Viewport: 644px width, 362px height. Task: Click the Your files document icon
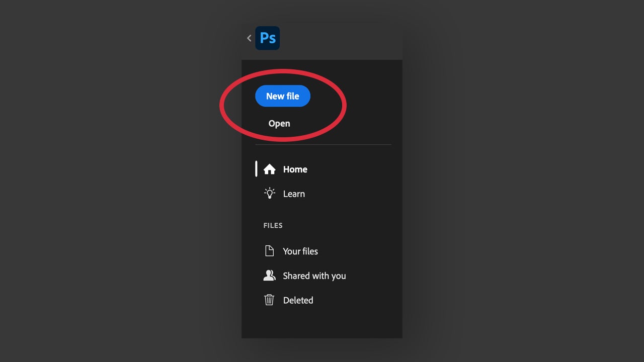[x=270, y=251]
